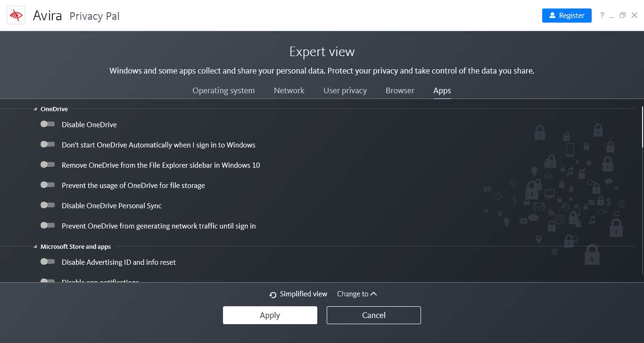
Task: Collapse the OneDrive section
Action: [x=35, y=109]
